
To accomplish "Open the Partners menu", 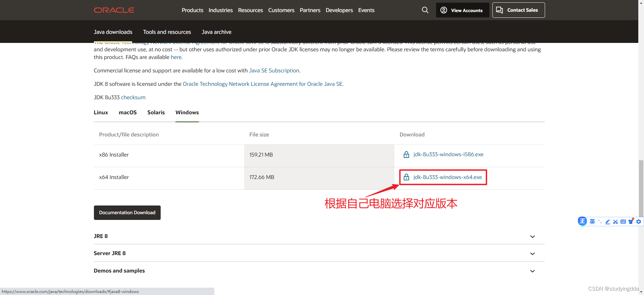I will pyautogui.click(x=310, y=10).
